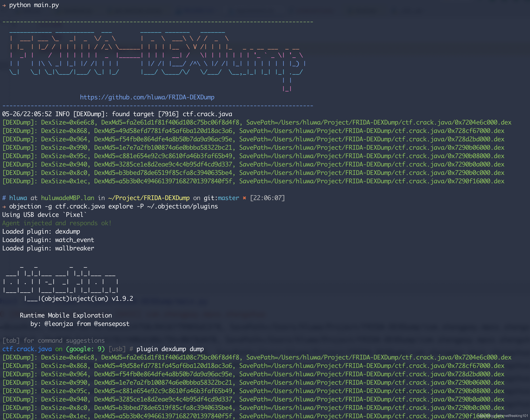The image size is (530, 420).
Task: Click the red arrow prompt before objection
Action: (4, 206)
